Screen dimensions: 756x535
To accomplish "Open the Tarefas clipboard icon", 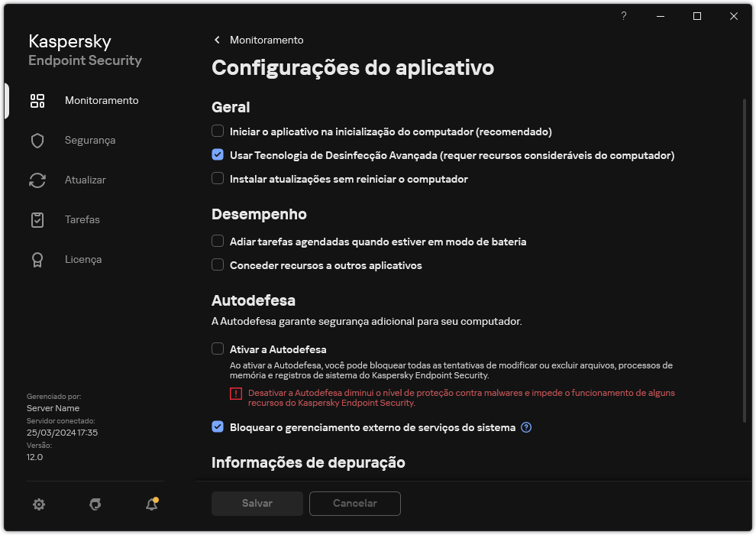I will 37,219.
